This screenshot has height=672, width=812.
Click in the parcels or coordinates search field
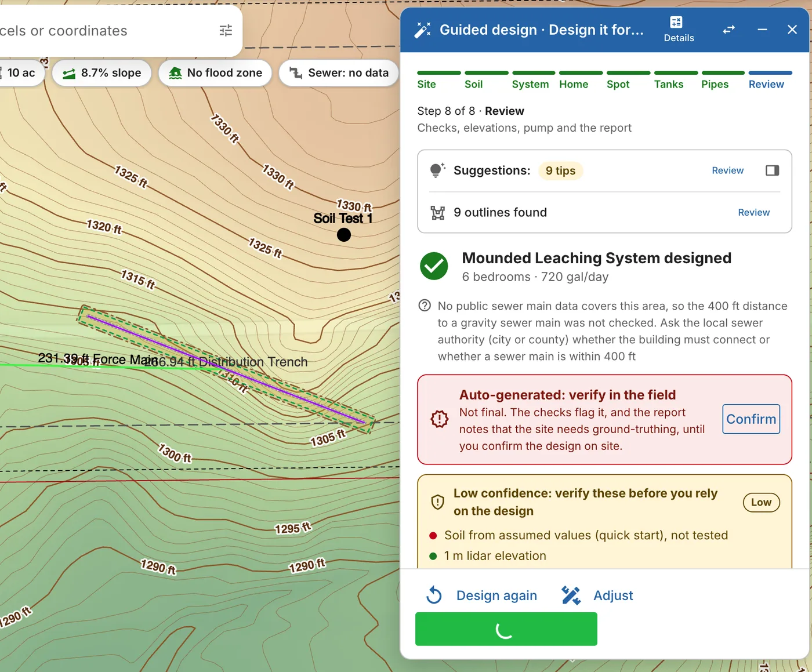[104, 31]
